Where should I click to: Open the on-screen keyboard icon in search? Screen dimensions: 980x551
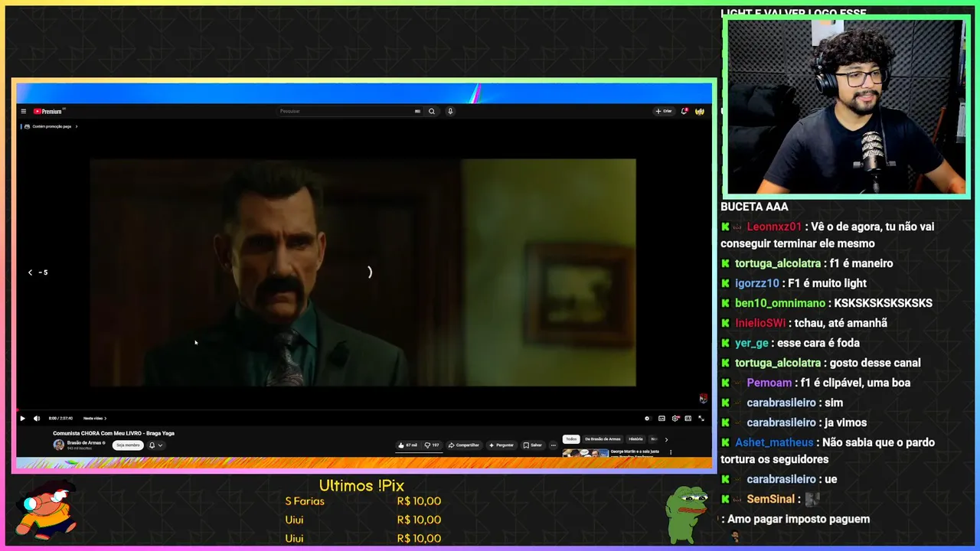point(417,111)
